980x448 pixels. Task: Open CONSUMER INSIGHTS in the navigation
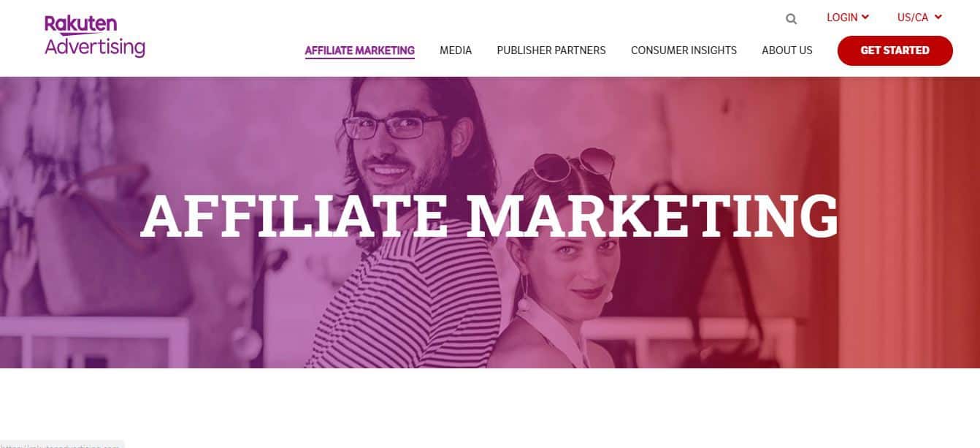tap(684, 50)
